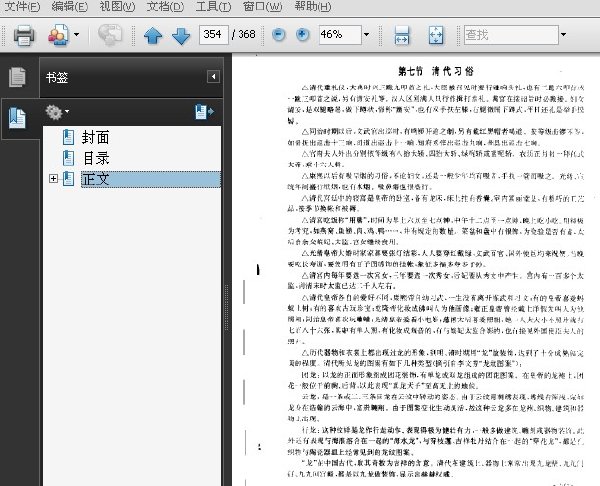The width and height of the screenshot is (600, 486).
Task: Click the total page count 368
Action: (247, 34)
